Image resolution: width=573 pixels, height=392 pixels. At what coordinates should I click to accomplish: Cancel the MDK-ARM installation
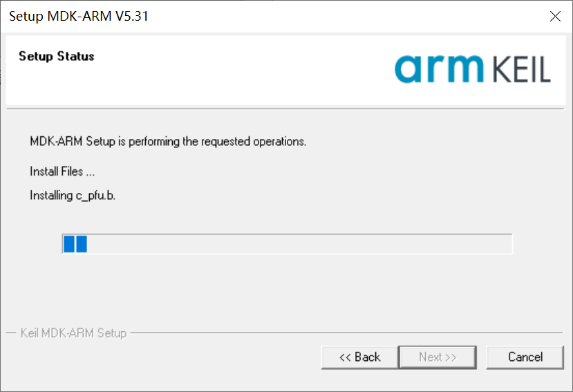[x=525, y=357]
